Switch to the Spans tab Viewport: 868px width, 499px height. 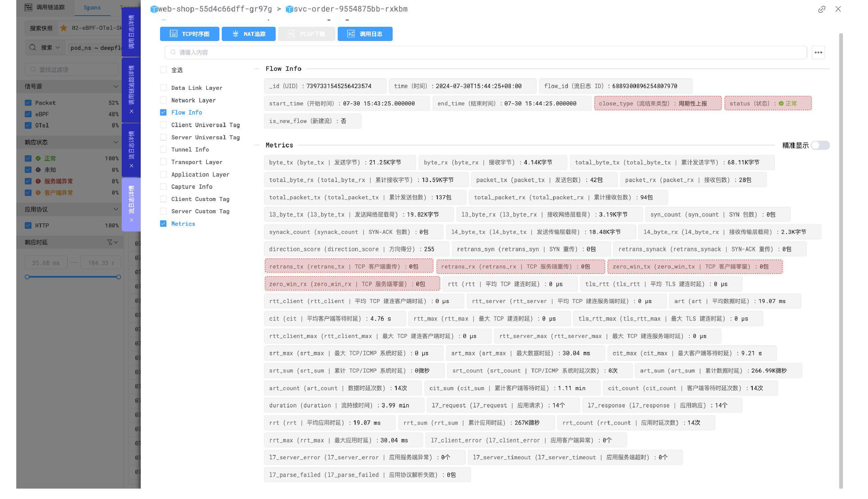coord(92,7)
